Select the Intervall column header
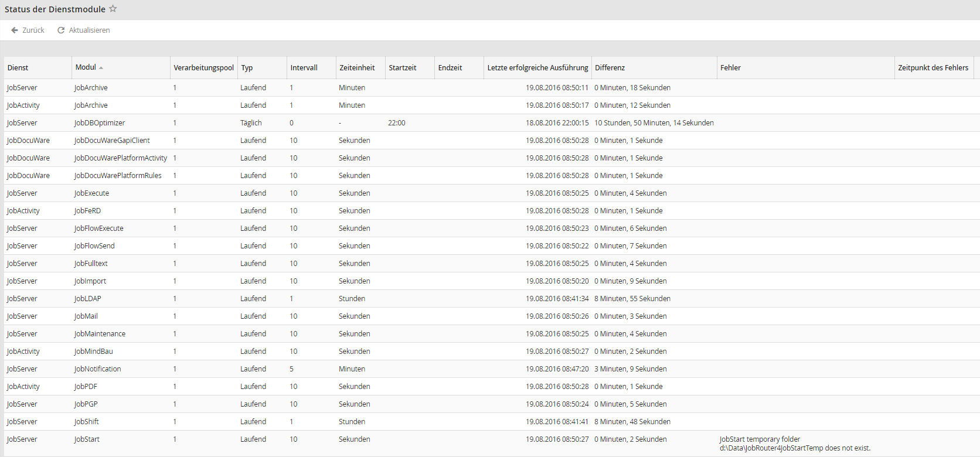980x457 pixels. pos(304,68)
